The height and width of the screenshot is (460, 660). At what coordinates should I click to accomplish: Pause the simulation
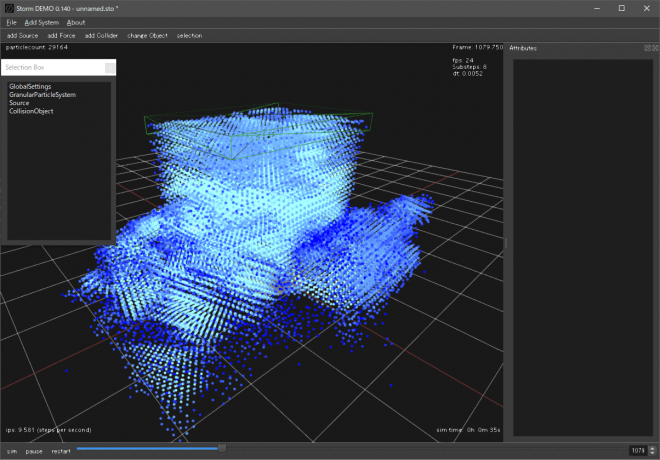click(x=34, y=451)
